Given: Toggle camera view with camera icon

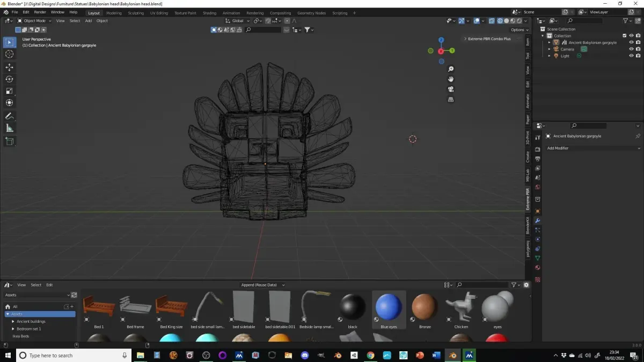Looking at the screenshot, I should (451, 89).
